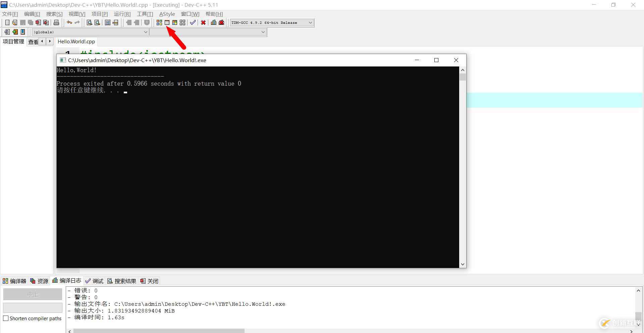Click the Find magnifier icon
Image resolution: width=644 pixels, height=333 pixels.
click(90, 22)
